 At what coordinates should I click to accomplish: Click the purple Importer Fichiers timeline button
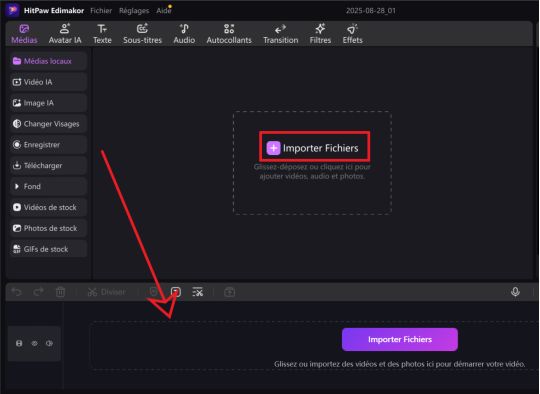click(400, 340)
